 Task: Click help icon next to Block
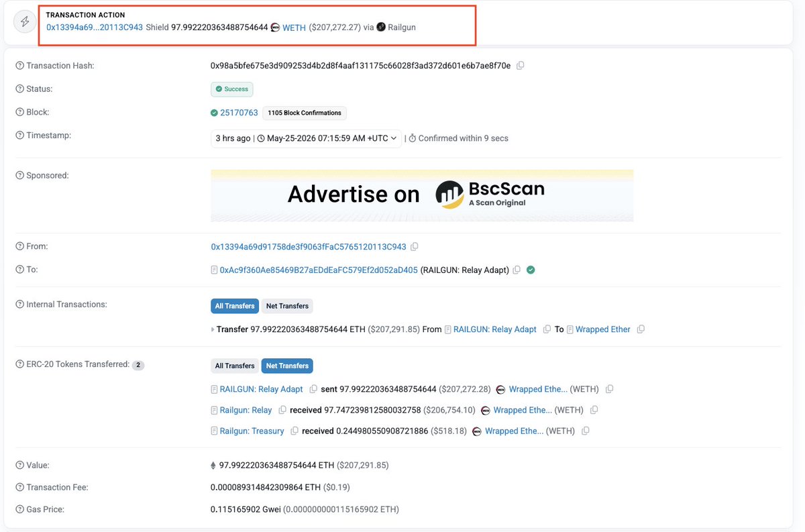[19, 113]
